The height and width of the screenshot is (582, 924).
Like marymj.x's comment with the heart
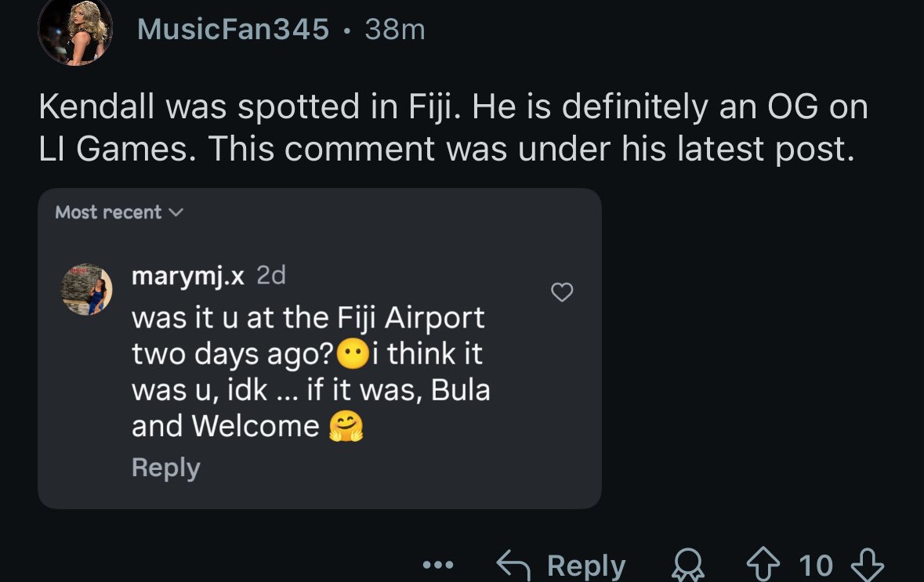tap(562, 291)
